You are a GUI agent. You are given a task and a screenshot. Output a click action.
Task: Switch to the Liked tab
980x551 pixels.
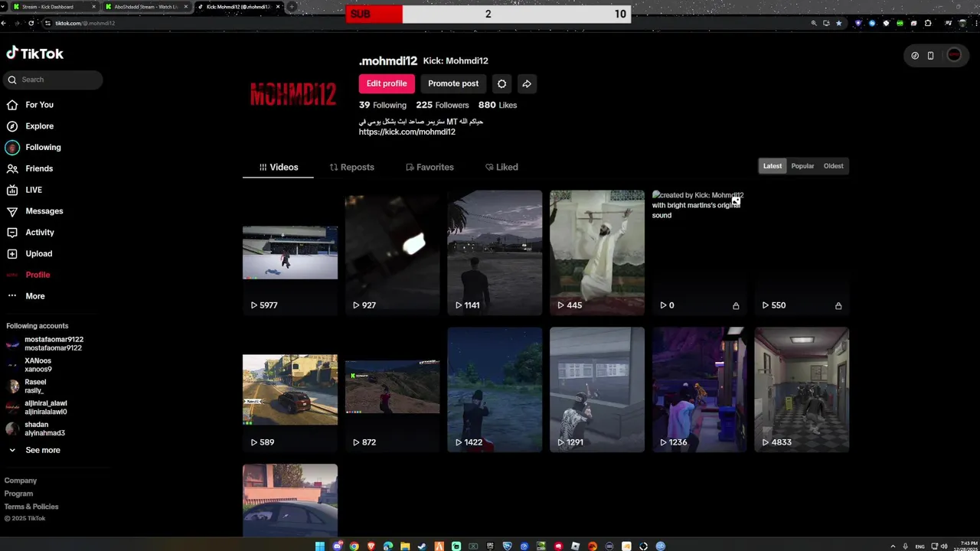pos(501,167)
